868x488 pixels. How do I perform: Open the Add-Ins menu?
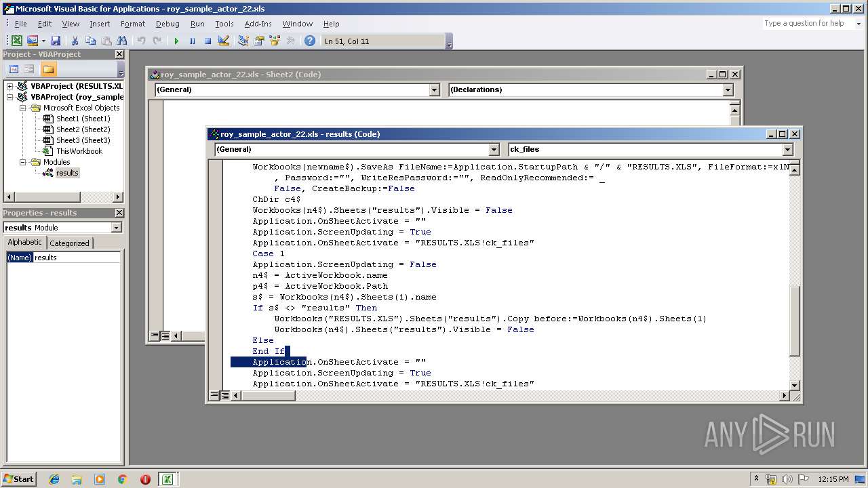258,24
